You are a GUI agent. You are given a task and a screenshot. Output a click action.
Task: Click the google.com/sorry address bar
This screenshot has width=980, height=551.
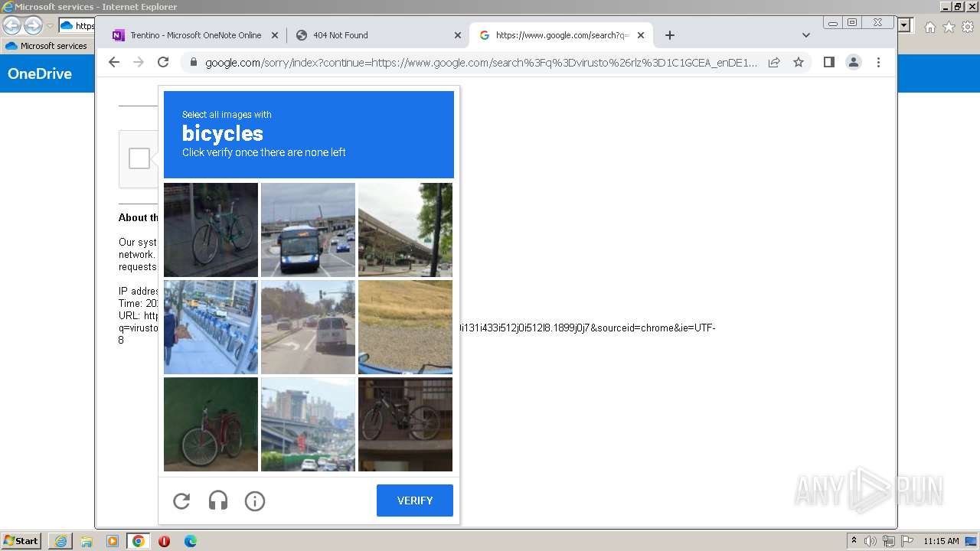click(x=481, y=63)
